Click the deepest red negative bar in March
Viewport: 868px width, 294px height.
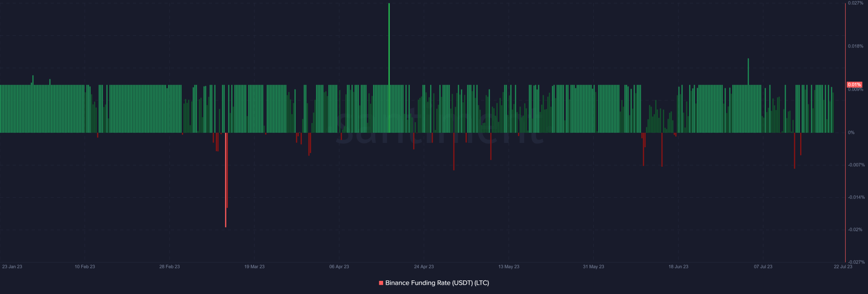tap(225, 180)
